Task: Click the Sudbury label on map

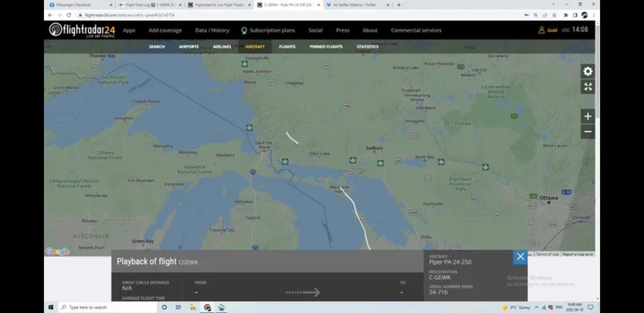Action: click(x=374, y=148)
